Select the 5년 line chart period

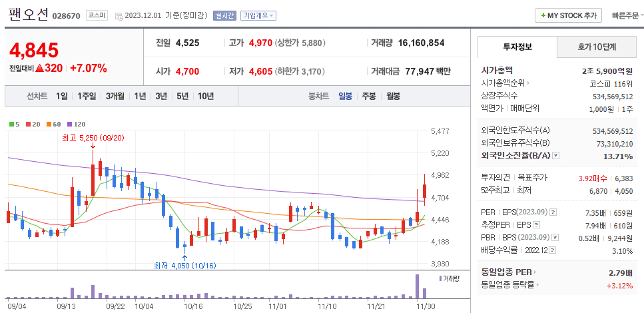182,97
